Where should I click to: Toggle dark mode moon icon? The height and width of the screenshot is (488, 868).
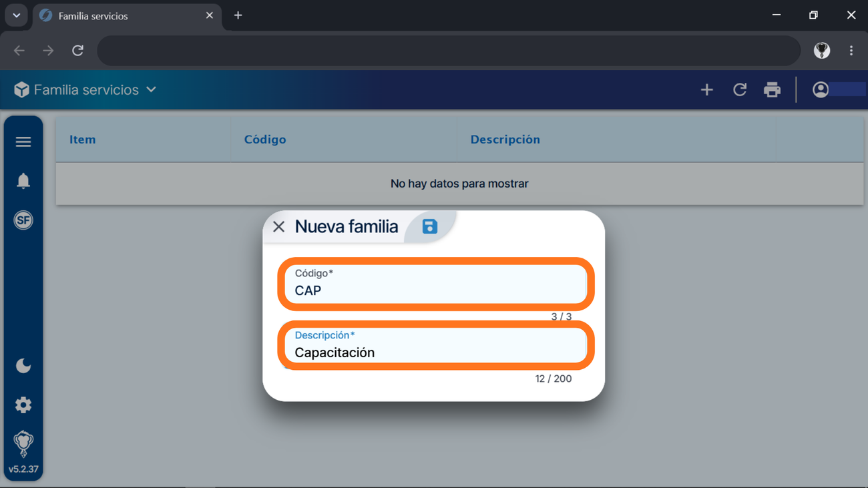point(23,366)
